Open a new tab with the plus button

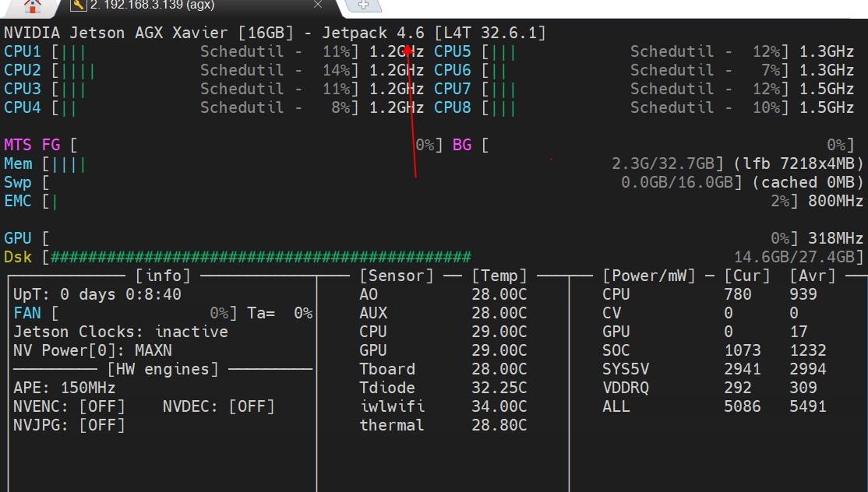363,5
